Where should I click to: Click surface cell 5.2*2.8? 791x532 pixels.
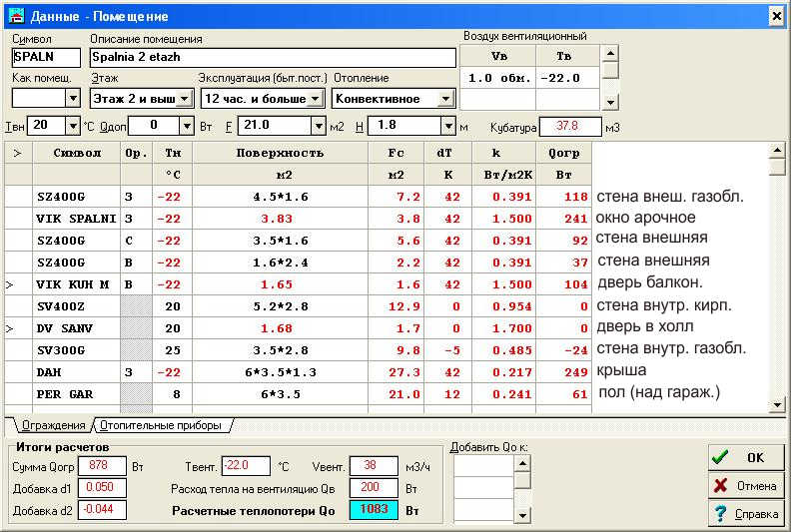pyautogui.click(x=281, y=306)
